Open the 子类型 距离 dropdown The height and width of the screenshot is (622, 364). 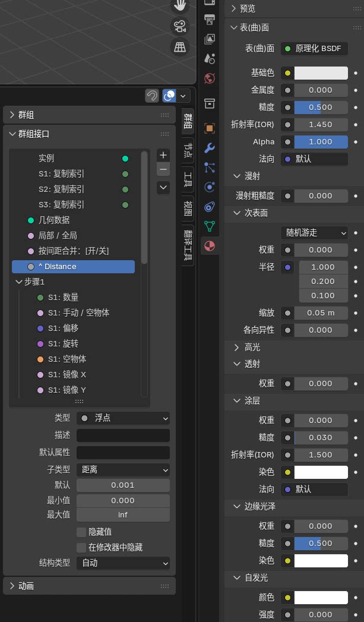[123, 470]
